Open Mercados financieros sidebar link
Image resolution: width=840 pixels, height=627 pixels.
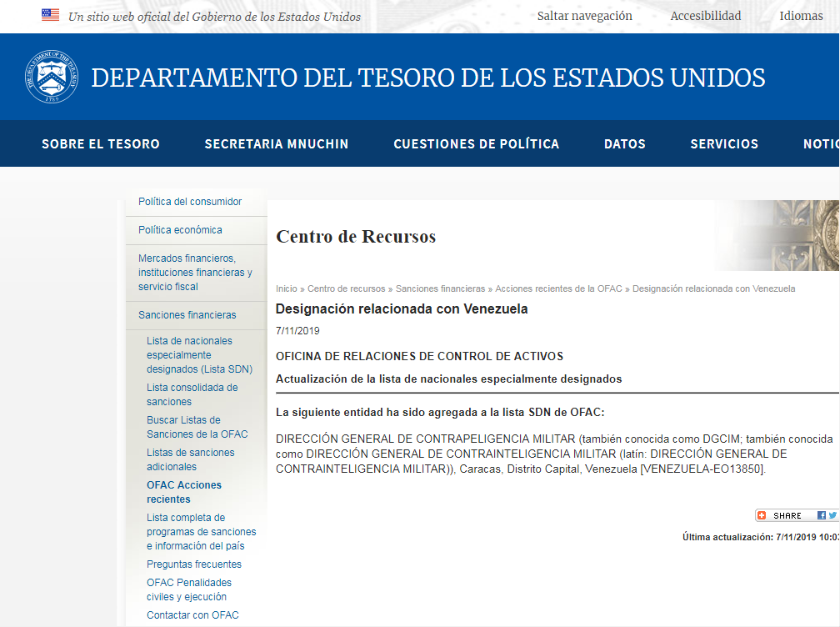click(x=195, y=273)
